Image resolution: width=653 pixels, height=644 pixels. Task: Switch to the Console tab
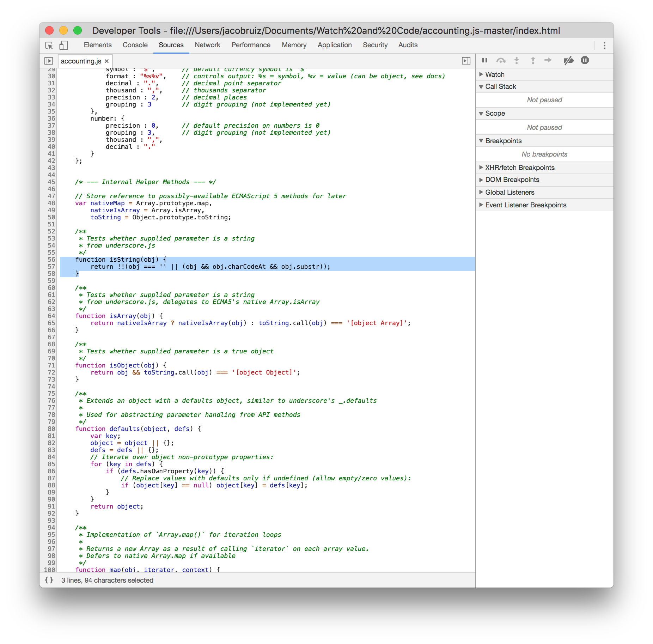click(x=135, y=45)
